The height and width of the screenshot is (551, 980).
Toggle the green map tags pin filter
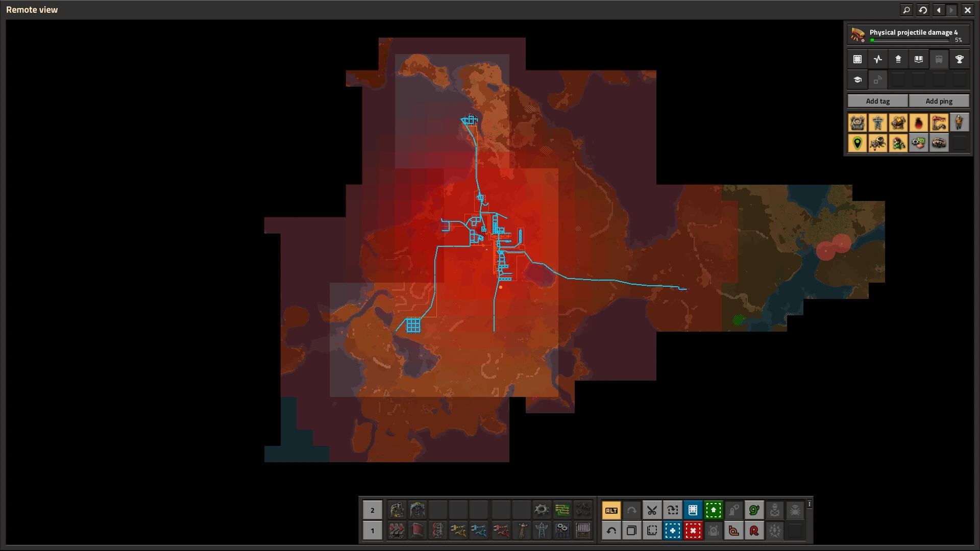tap(857, 143)
